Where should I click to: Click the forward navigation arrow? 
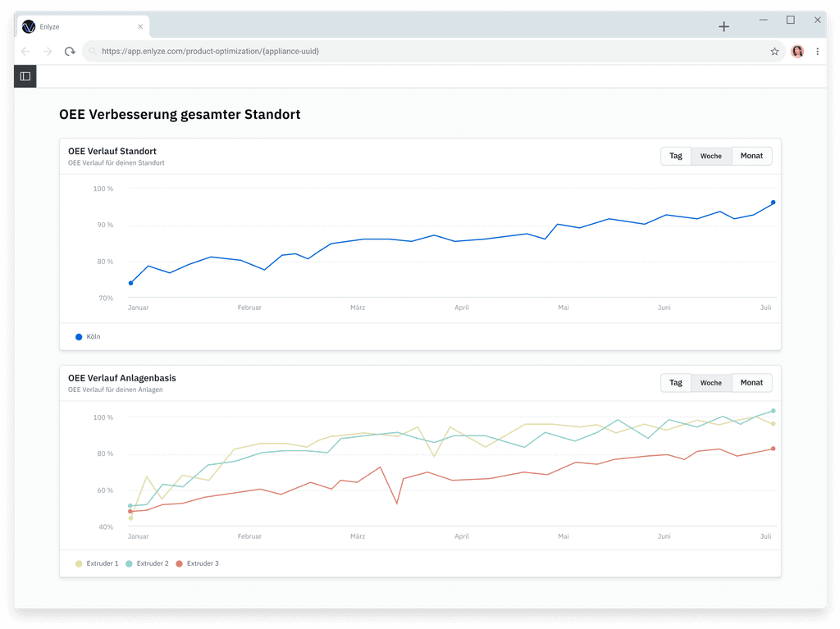[48, 51]
